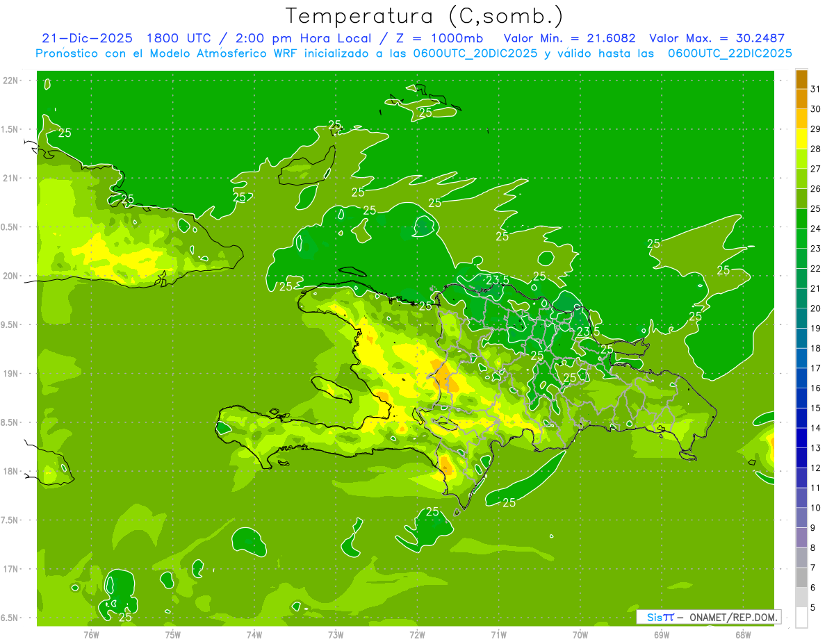Click the "71W" longitude axis label
834x644 pixels.
pyautogui.click(x=498, y=634)
